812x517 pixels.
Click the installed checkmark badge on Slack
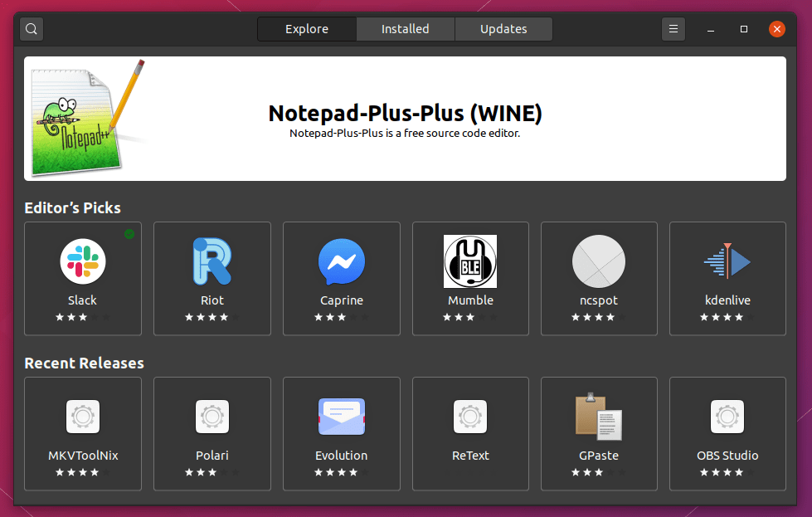click(x=129, y=235)
